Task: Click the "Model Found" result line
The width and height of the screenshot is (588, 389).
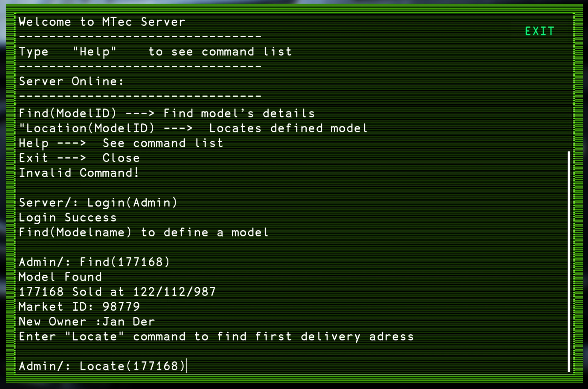Action: (60, 277)
